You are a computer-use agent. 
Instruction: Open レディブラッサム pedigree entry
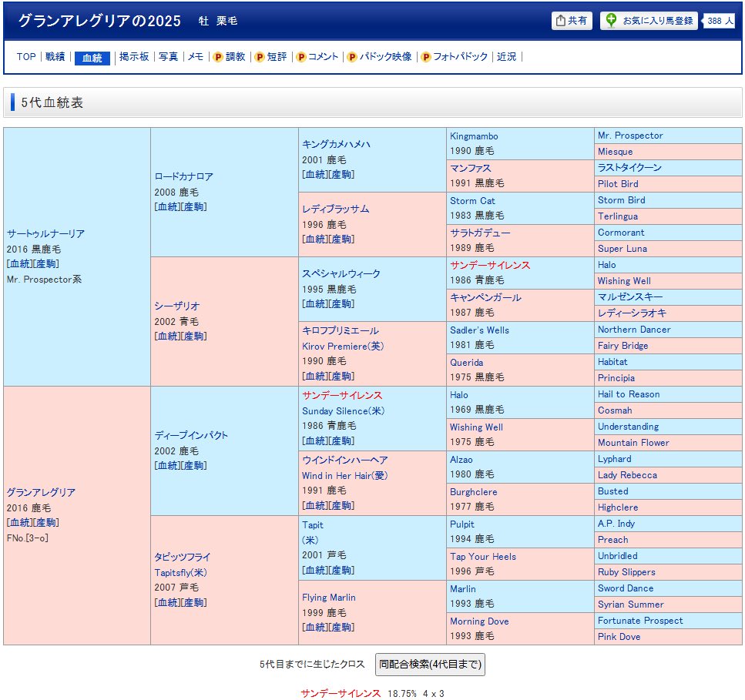335,209
